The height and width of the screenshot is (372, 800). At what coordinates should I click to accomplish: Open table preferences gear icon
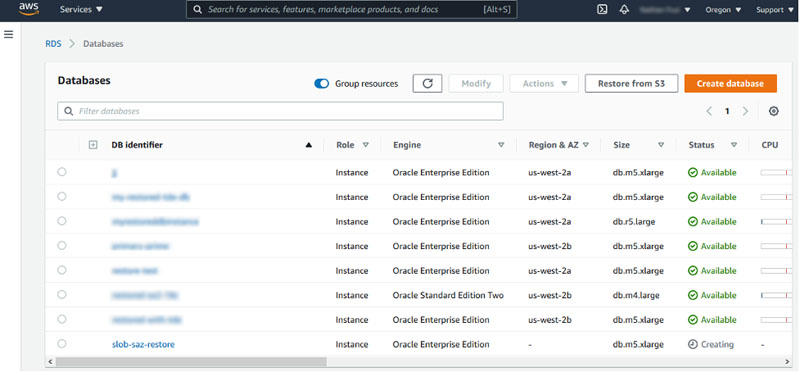tap(773, 111)
